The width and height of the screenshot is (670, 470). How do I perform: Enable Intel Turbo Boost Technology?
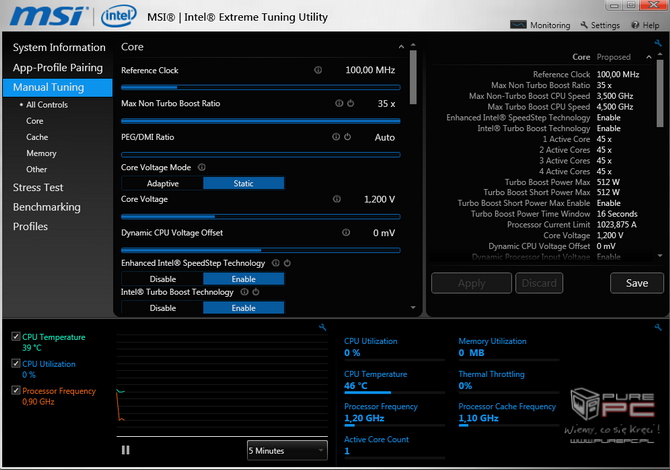click(x=244, y=308)
